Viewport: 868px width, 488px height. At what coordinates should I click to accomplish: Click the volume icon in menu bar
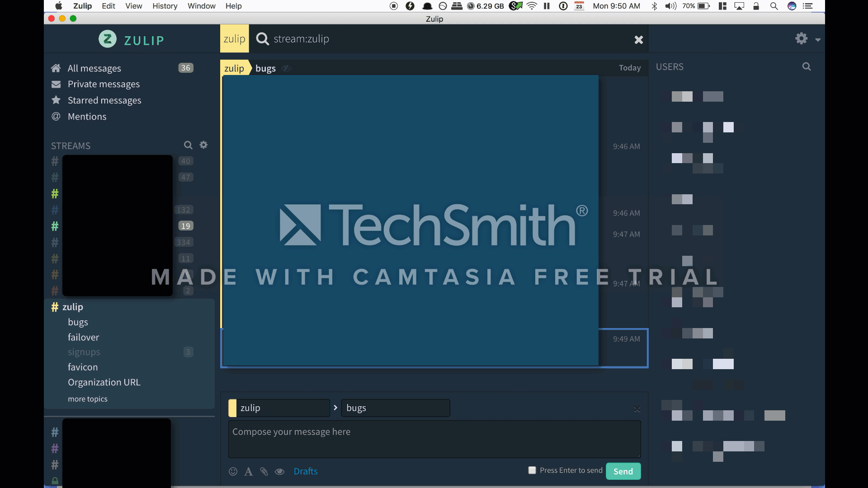(x=670, y=6)
